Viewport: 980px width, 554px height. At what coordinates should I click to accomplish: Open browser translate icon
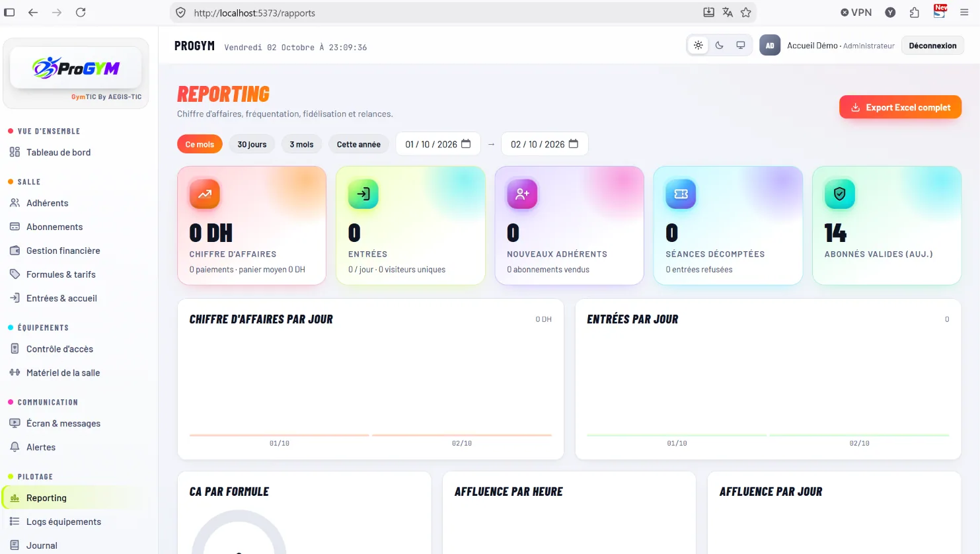728,13
